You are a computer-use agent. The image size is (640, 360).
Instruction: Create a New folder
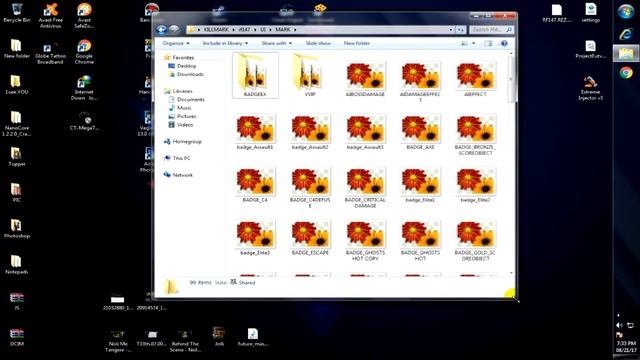pyautogui.click(x=357, y=43)
